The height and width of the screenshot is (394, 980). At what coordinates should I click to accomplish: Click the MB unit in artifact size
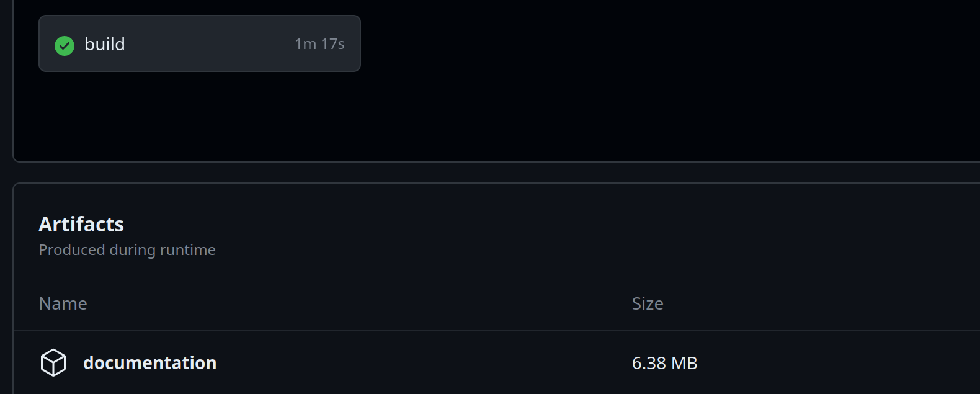pyautogui.click(x=684, y=363)
